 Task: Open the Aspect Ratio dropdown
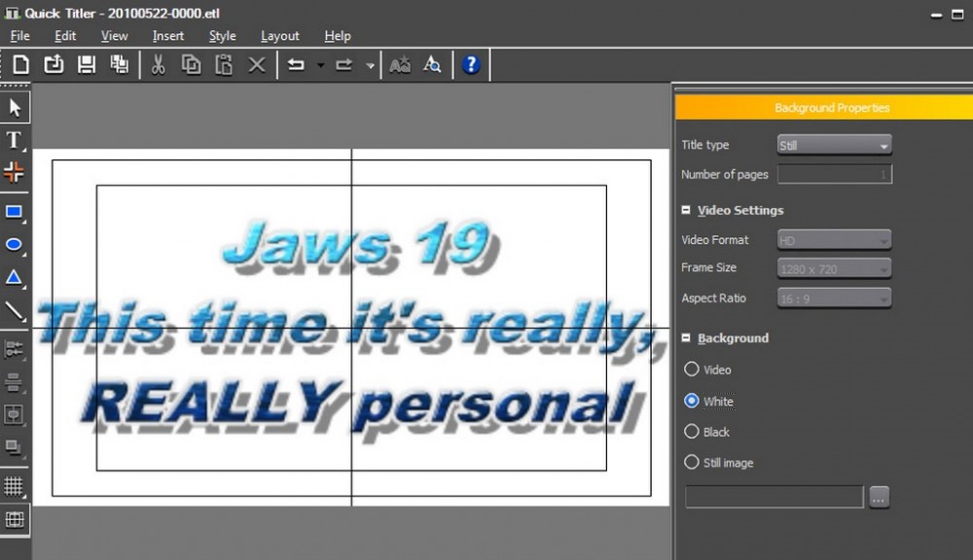point(834,298)
